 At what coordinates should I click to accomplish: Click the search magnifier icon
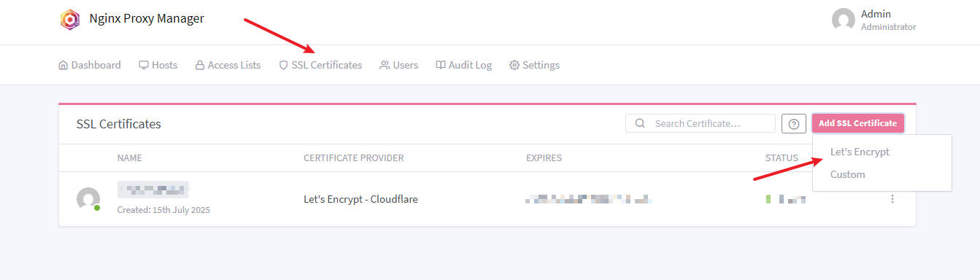(x=640, y=123)
